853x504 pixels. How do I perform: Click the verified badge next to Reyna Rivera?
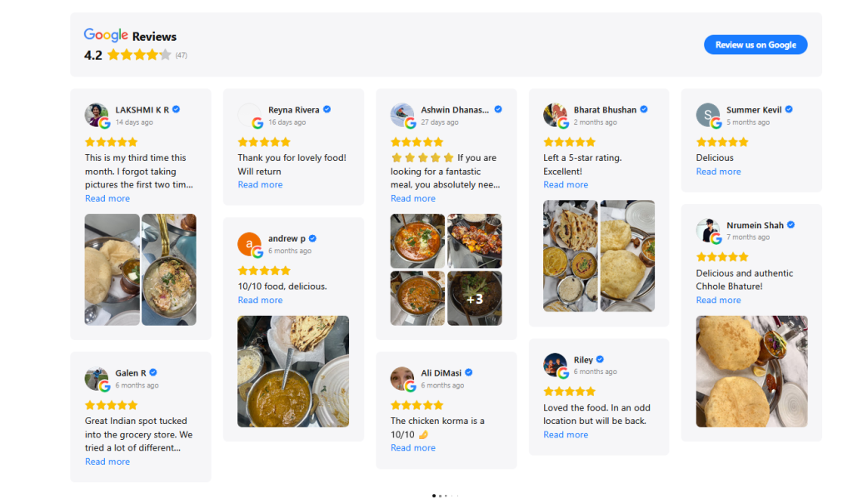tap(327, 109)
